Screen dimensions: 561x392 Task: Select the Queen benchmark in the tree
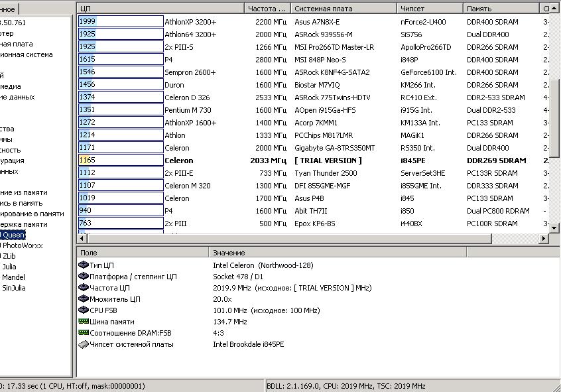tap(13, 235)
